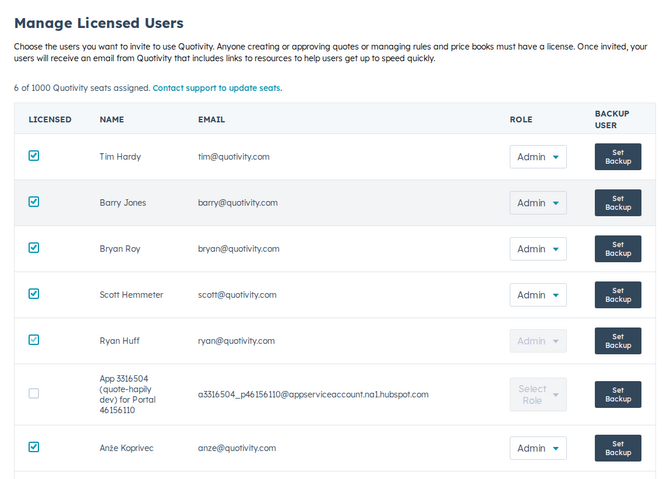
Task: Open the role dropdown for Tim Hardy
Action: pos(538,157)
